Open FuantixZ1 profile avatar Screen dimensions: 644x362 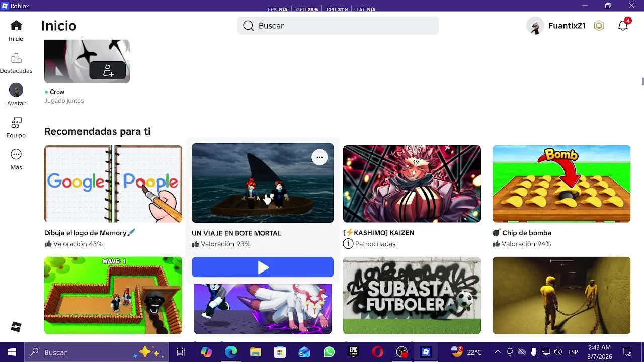point(535,26)
